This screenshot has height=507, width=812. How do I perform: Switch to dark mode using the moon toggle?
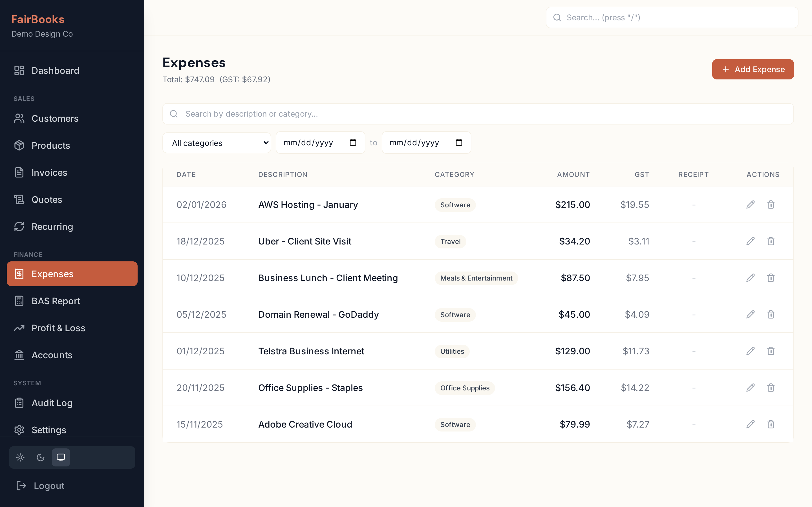[41, 457]
